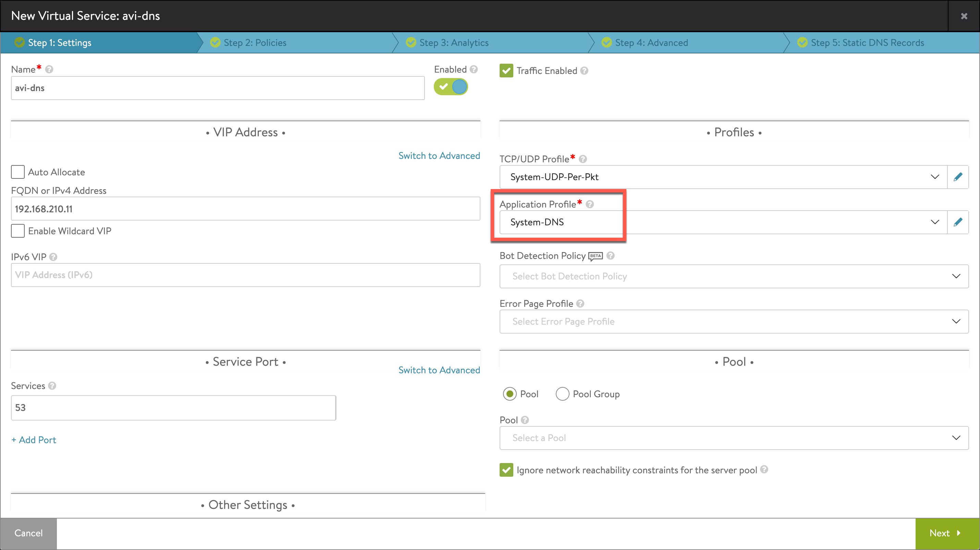The image size is (980, 550).
Task: Select the Pool Group radio button
Action: coord(562,394)
